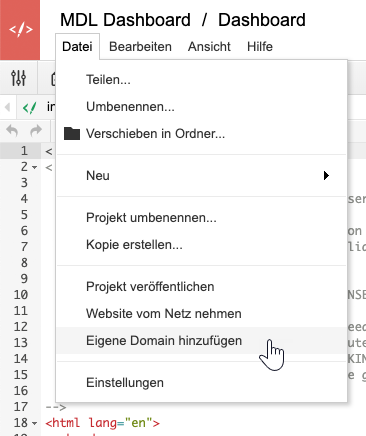Image resolution: width=366 pixels, height=436 pixels.
Task: Click the green code file tab icon
Action: click(29, 107)
